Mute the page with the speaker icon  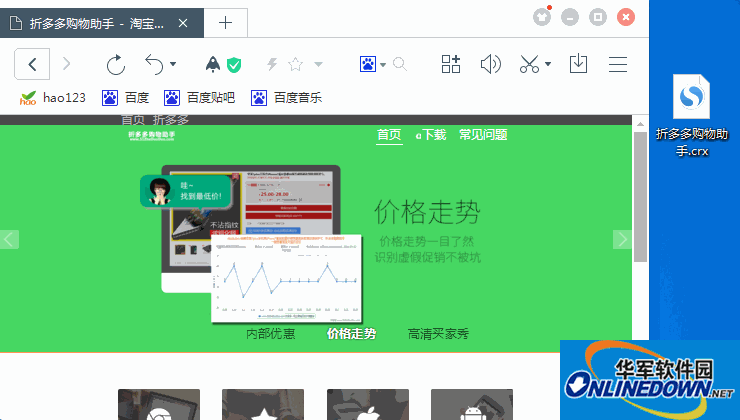[x=491, y=64]
